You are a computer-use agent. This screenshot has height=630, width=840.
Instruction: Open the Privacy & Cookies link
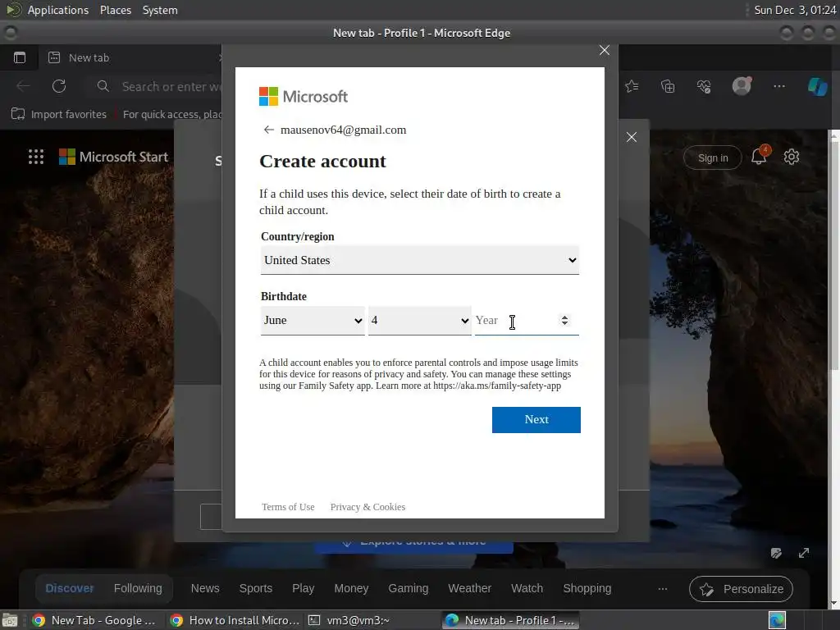pyautogui.click(x=367, y=507)
